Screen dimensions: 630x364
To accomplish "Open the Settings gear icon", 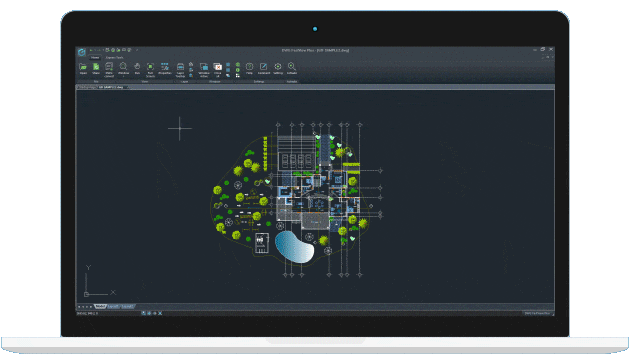I will click(278, 68).
